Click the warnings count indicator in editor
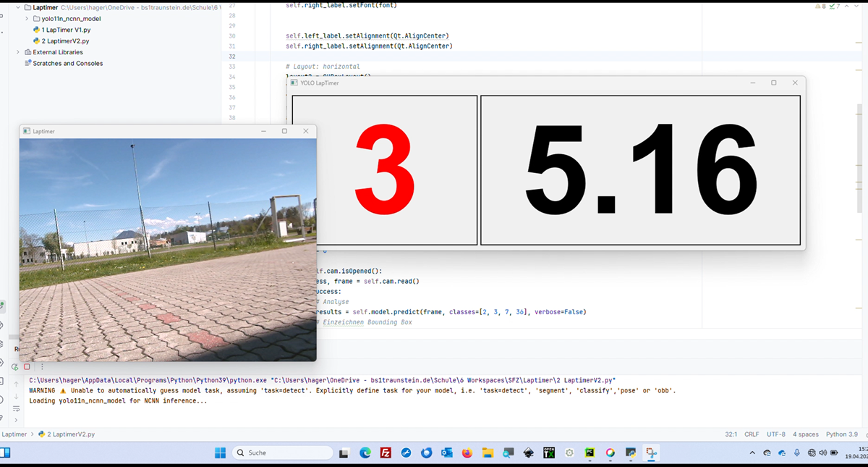 point(821,6)
